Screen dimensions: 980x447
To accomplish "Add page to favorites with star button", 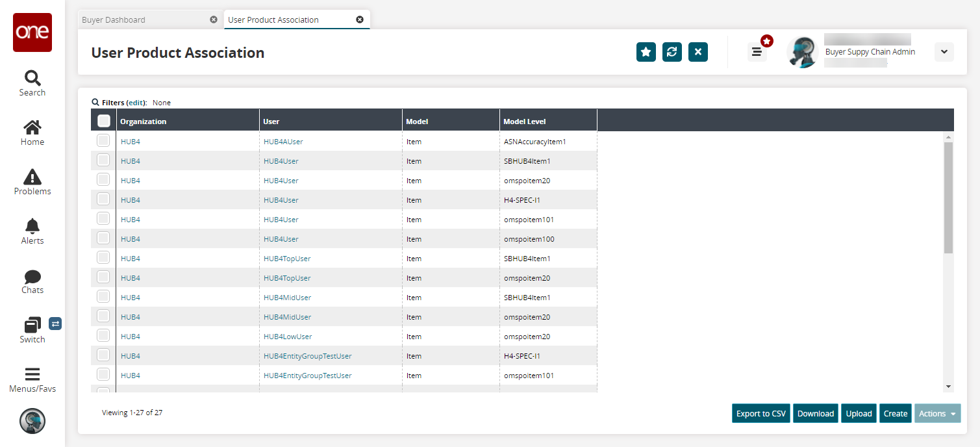I will [x=646, y=52].
